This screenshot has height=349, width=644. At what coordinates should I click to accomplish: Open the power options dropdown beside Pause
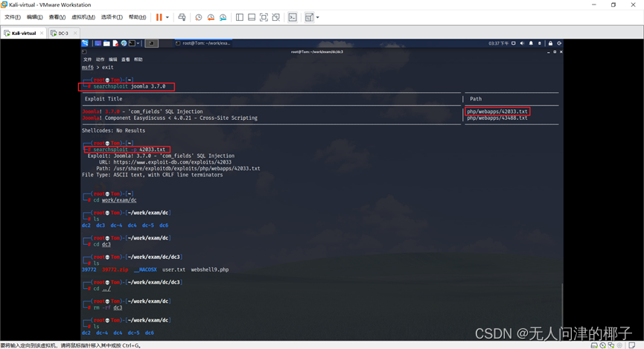168,17
